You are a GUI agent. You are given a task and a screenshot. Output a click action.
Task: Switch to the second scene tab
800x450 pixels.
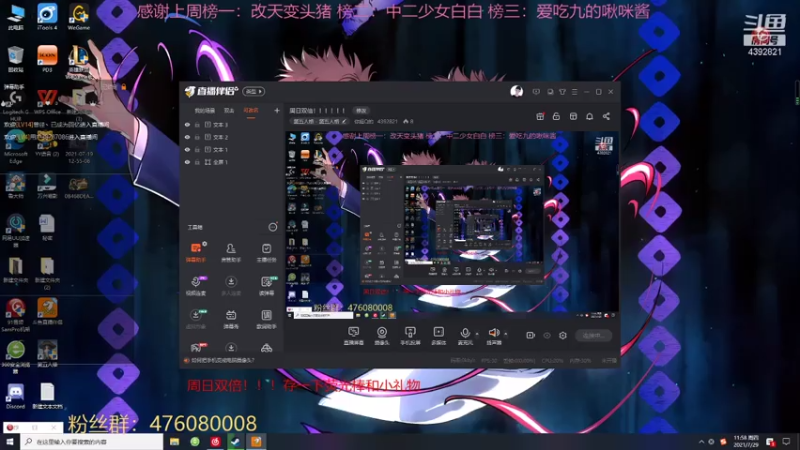(x=229, y=111)
